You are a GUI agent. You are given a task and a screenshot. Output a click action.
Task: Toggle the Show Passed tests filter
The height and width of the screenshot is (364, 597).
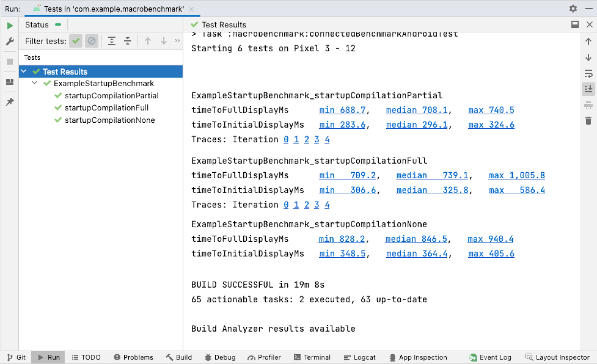[x=76, y=41]
